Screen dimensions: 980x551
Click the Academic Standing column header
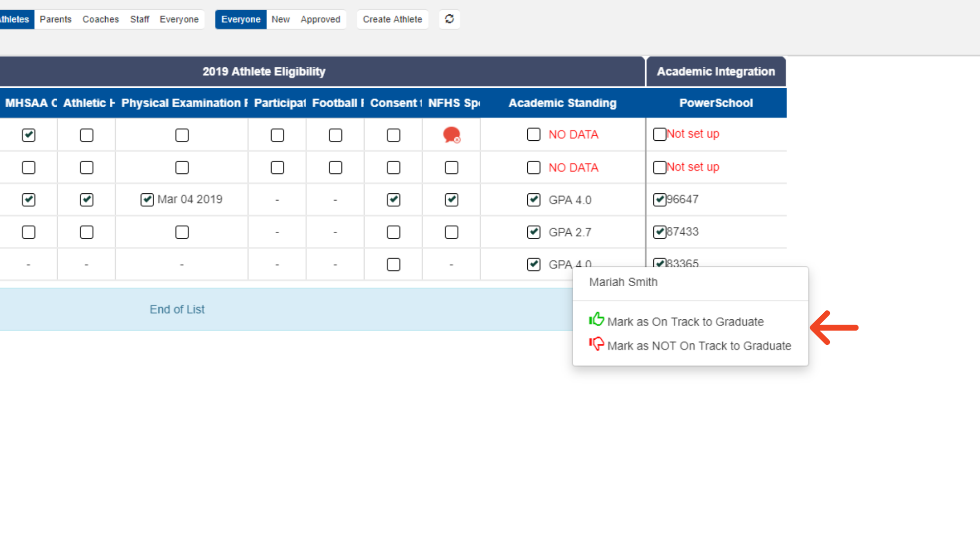click(562, 103)
